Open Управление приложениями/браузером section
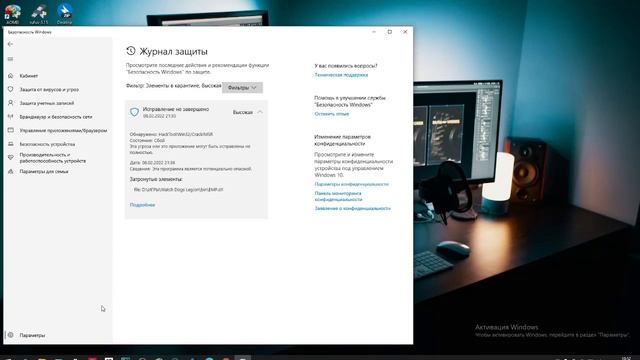The image size is (640, 360). tap(63, 131)
